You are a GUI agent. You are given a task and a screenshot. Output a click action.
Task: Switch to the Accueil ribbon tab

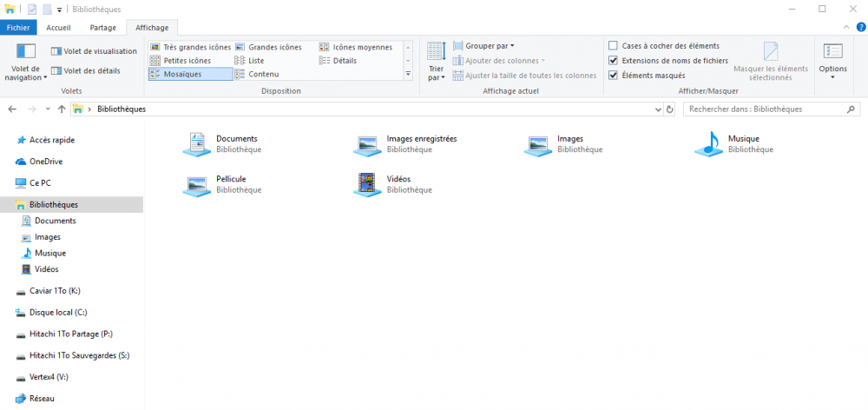point(59,27)
